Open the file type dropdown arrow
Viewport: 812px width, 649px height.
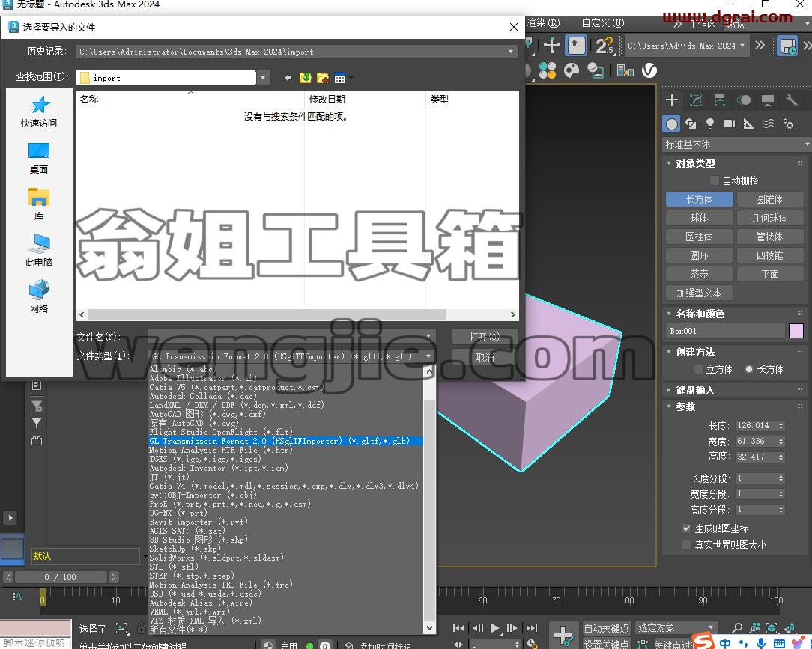428,356
